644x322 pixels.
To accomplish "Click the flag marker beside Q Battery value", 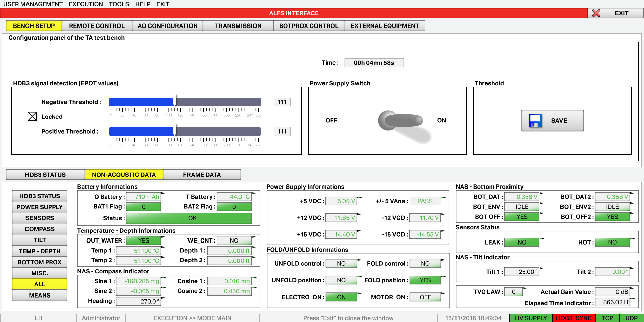I will pos(163,193).
